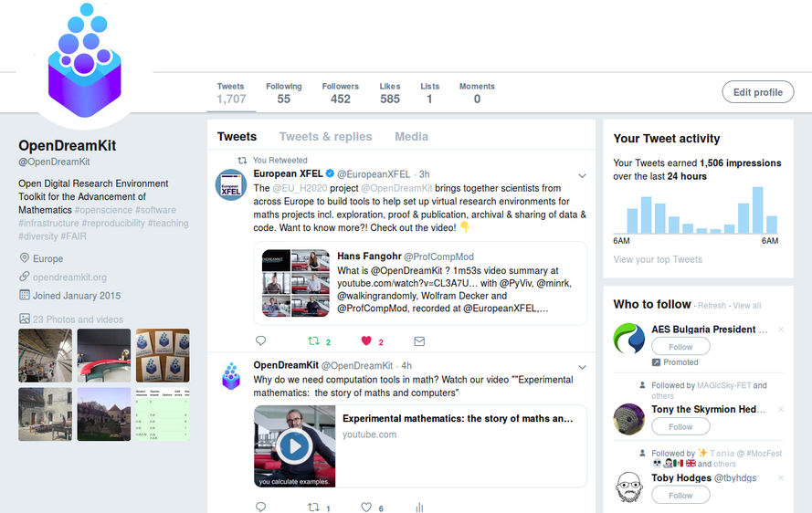This screenshot has width=812, height=513.
Task: Follow Toby Hodges
Action: click(680, 496)
